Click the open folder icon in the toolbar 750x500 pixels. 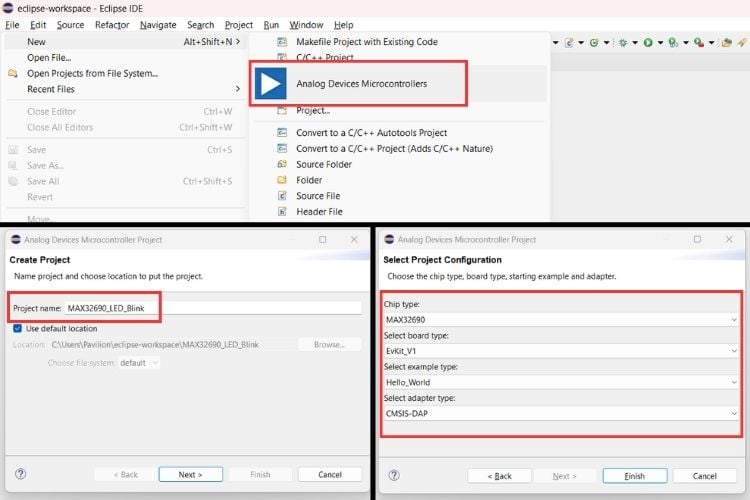click(727, 43)
